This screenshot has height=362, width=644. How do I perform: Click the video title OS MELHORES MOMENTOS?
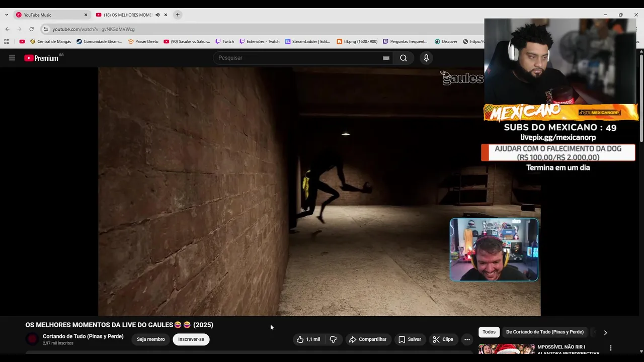pyautogui.click(x=119, y=325)
